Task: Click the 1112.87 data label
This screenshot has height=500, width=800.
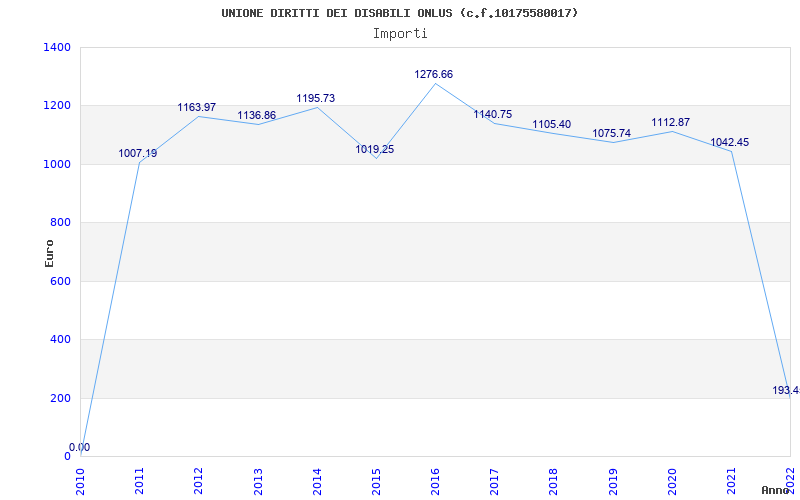Action: (670, 122)
